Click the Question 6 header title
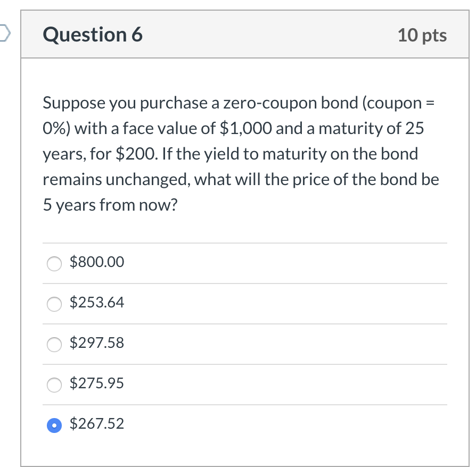 pos(93,35)
